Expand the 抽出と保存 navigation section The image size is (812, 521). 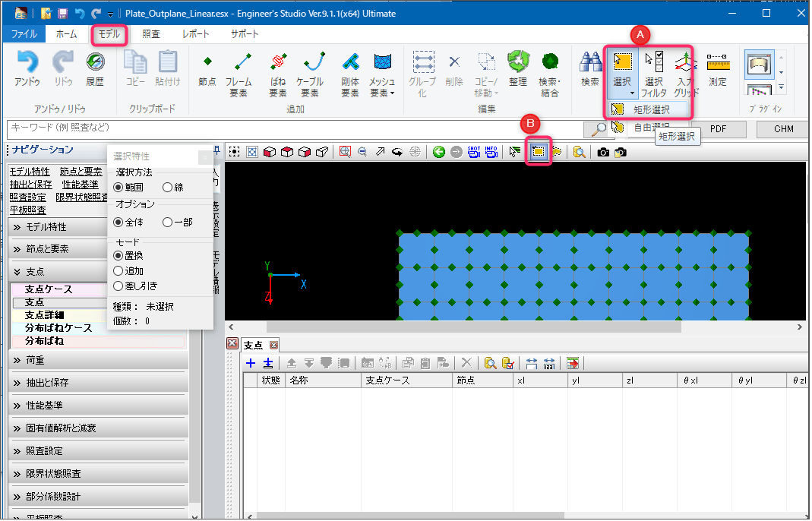pos(99,382)
